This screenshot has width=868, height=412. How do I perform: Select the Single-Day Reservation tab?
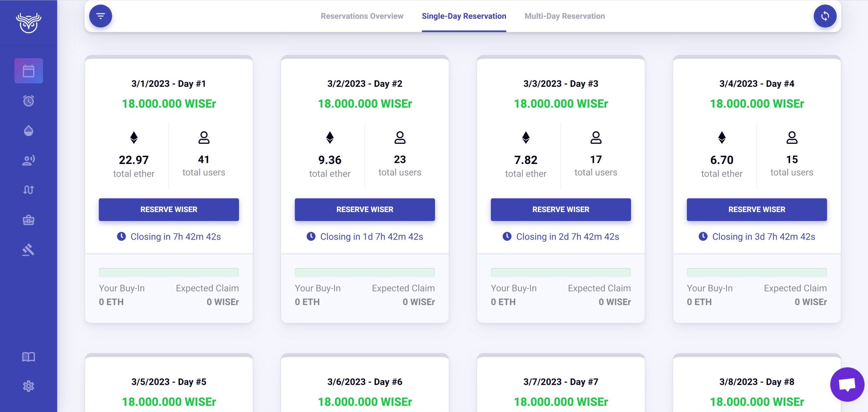tap(464, 16)
